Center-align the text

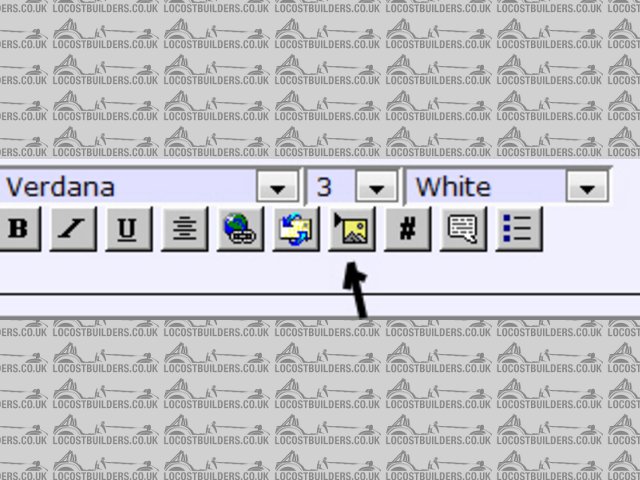[184, 229]
